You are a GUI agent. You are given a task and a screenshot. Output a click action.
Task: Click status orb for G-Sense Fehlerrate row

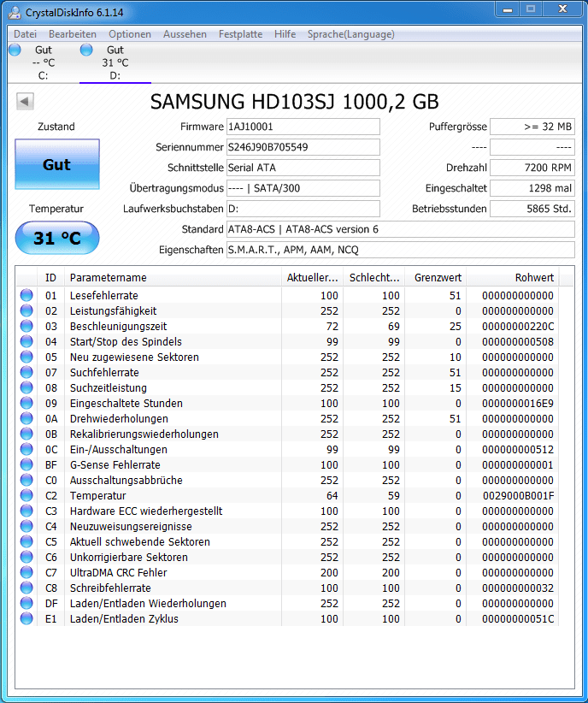tap(26, 464)
